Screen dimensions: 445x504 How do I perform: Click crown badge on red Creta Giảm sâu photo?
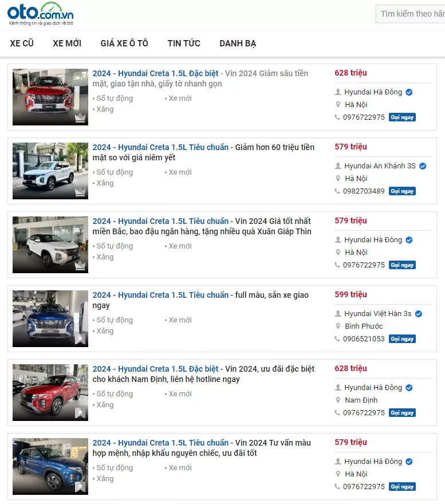point(80,118)
